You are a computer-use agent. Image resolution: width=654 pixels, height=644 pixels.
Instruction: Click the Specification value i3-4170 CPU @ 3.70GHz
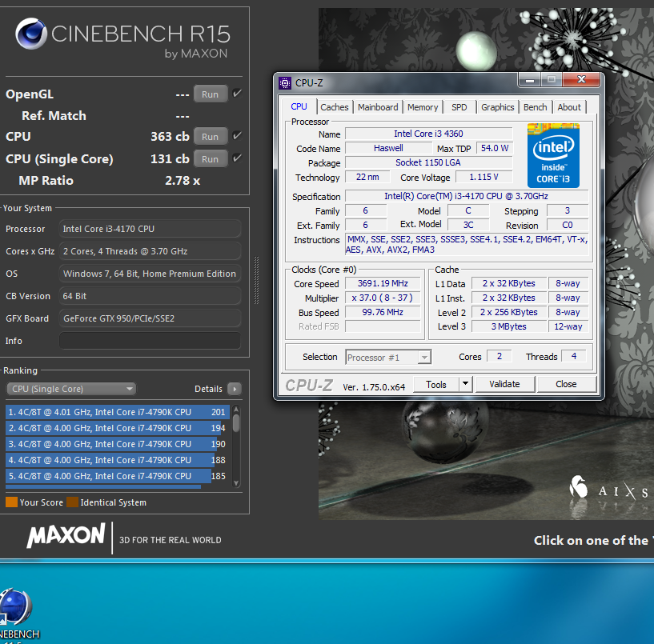467,196
